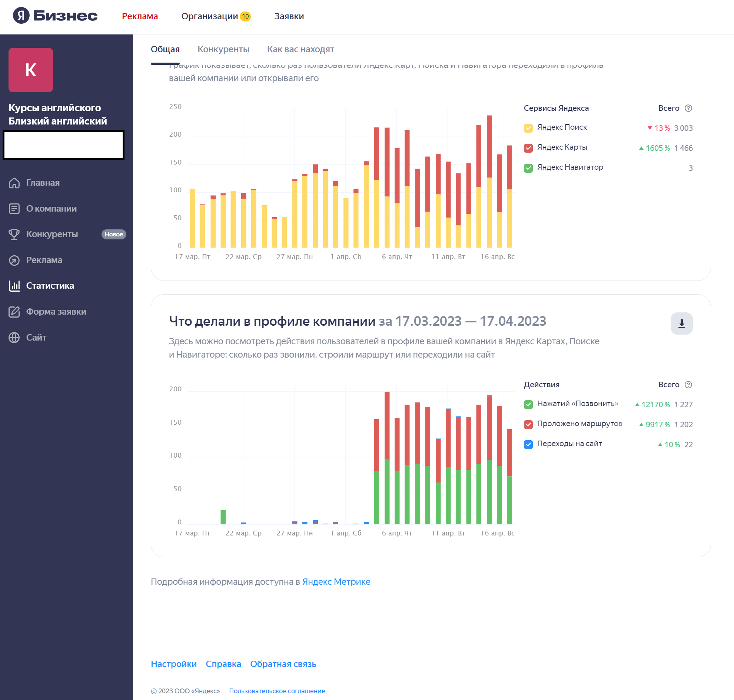Open the Всего help tooltip for Сервисы Яндекса

point(688,108)
